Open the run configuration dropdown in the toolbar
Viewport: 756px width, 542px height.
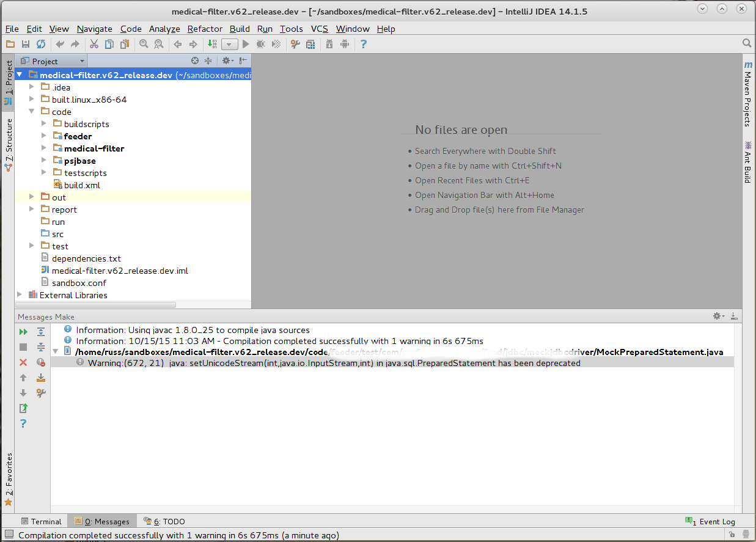click(x=229, y=44)
